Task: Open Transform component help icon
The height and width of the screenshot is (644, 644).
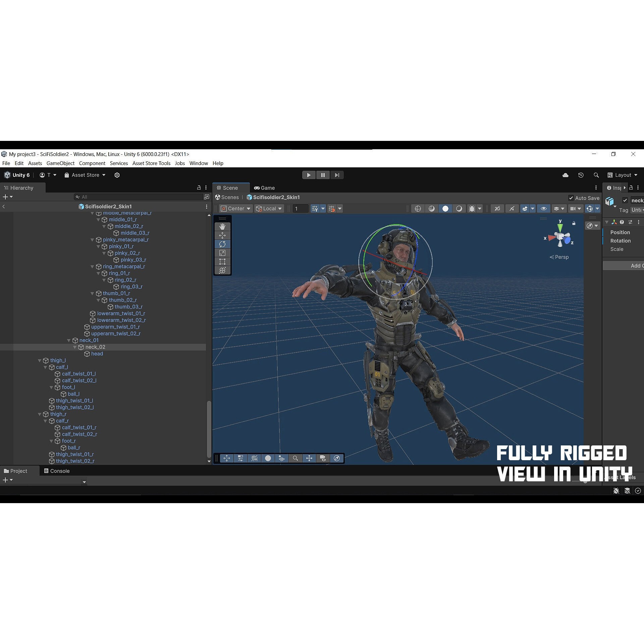Action: [622, 222]
